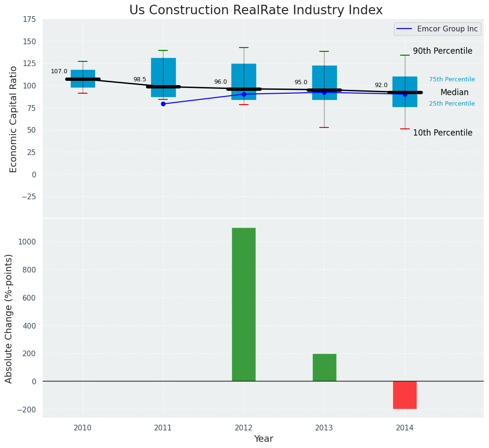Screen dimensions: 489x448
Task: Click the 95.0 median value label
Action: coord(301,82)
